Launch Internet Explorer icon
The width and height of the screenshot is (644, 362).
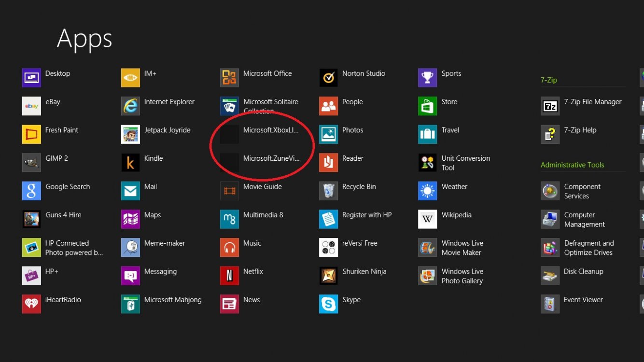tap(130, 106)
